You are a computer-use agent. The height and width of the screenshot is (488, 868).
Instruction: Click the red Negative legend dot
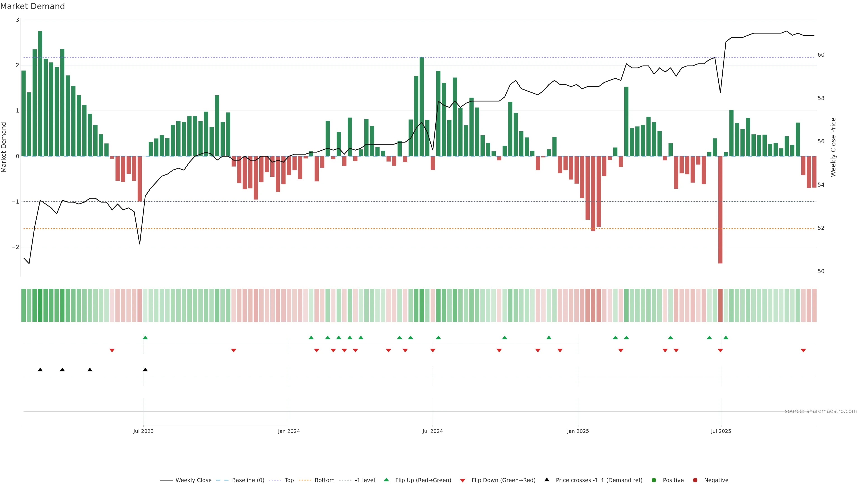(695, 480)
